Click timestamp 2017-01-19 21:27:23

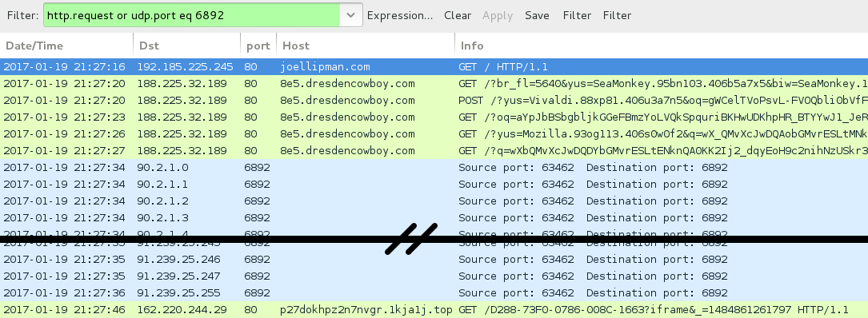point(64,117)
